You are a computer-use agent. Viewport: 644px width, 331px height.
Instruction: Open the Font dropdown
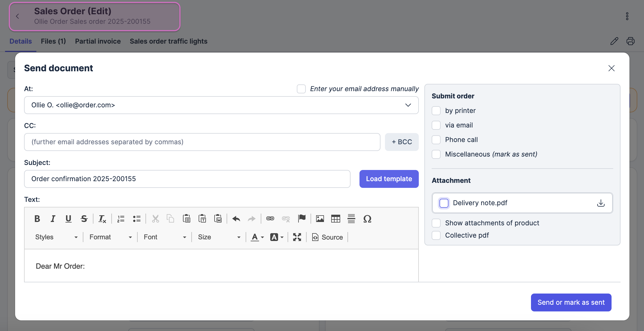164,237
